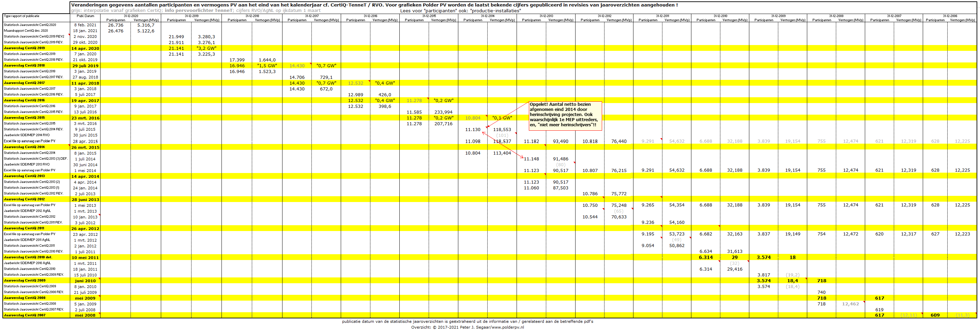Click the cell 54,160
Viewport: 980px width, 331px height.
coord(677,223)
